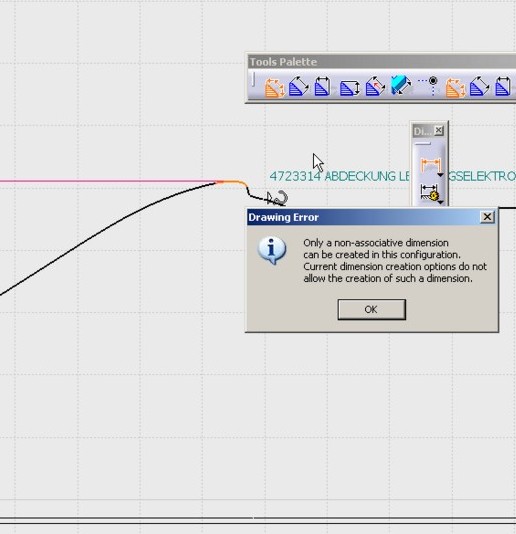Toggle Intersection point detection in Tools Palette
This screenshot has height=534, width=516.
click(428, 85)
